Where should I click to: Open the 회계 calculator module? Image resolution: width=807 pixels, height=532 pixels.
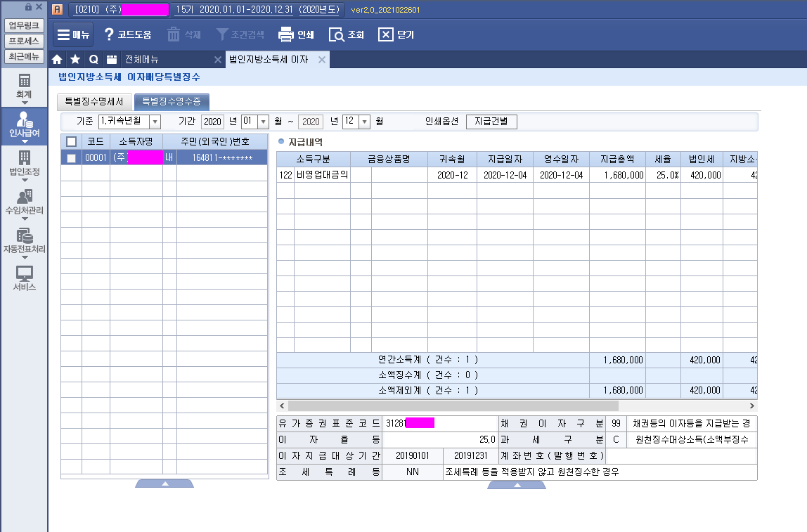pos(25,85)
